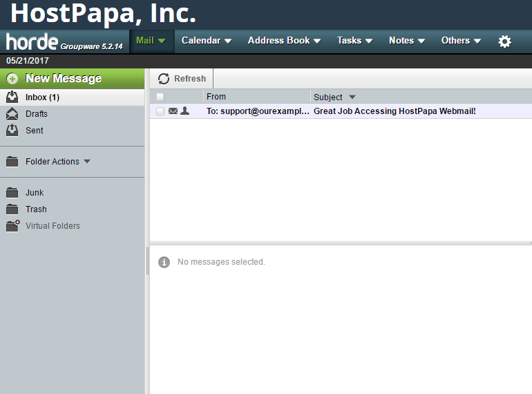Screen dimensions: 532x394
Task: Sort by the Subject column header
Action: [x=328, y=97]
